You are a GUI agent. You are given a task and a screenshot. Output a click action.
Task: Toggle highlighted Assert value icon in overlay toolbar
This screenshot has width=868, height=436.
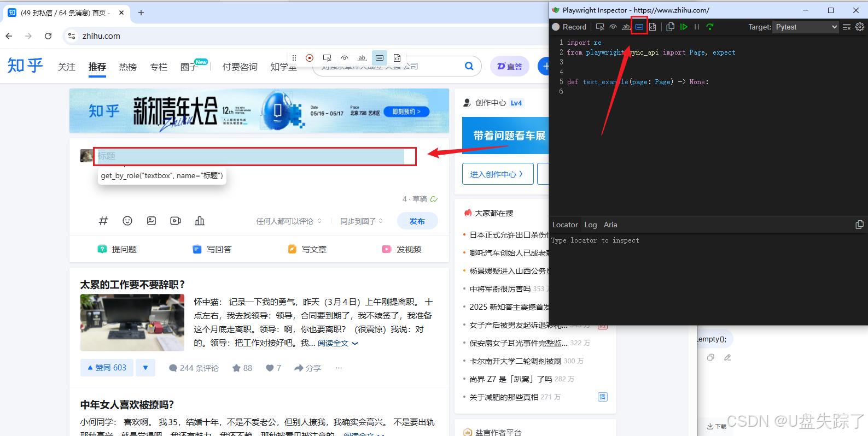(380, 58)
